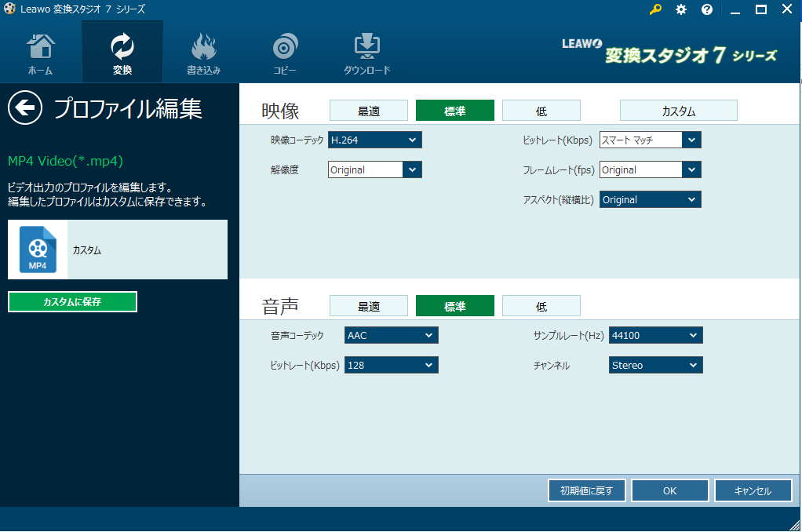Select the audio 低 quality preset
This screenshot has height=532, width=802.
[541, 306]
